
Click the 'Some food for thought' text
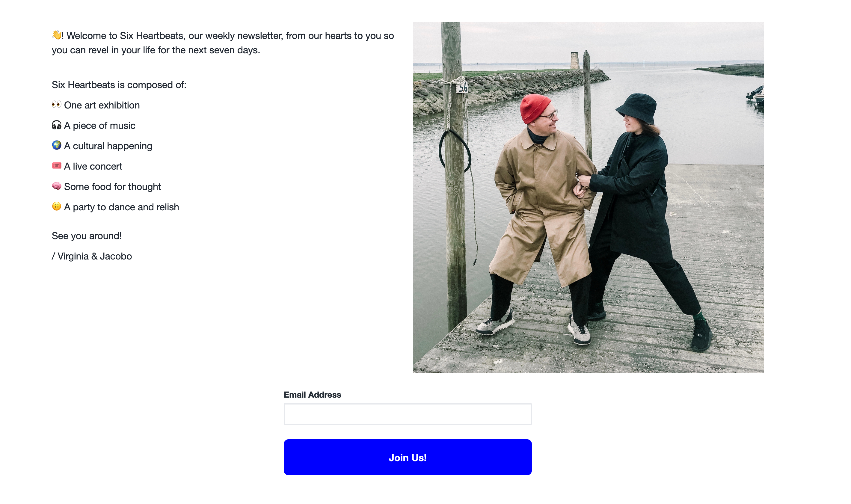click(x=112, y=187)
